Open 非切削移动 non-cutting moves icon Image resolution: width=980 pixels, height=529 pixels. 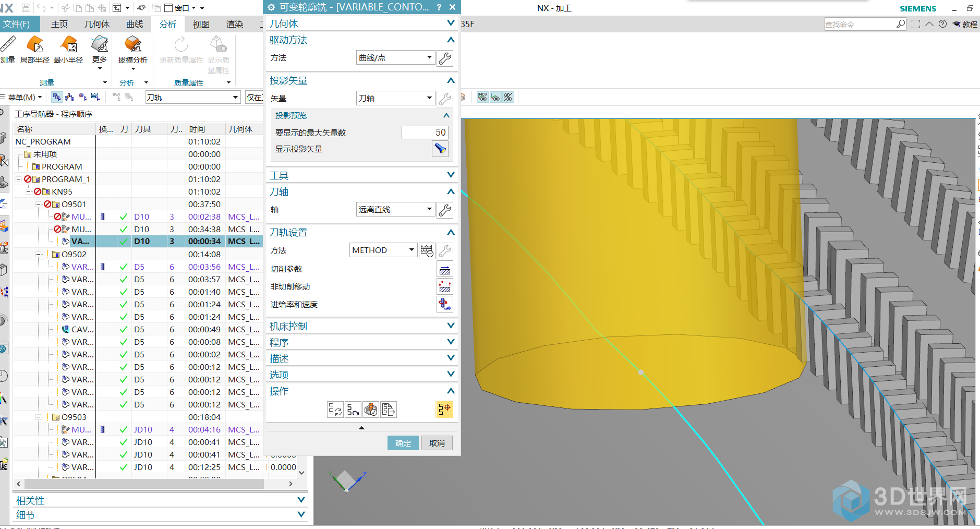[x=445, y=287]
